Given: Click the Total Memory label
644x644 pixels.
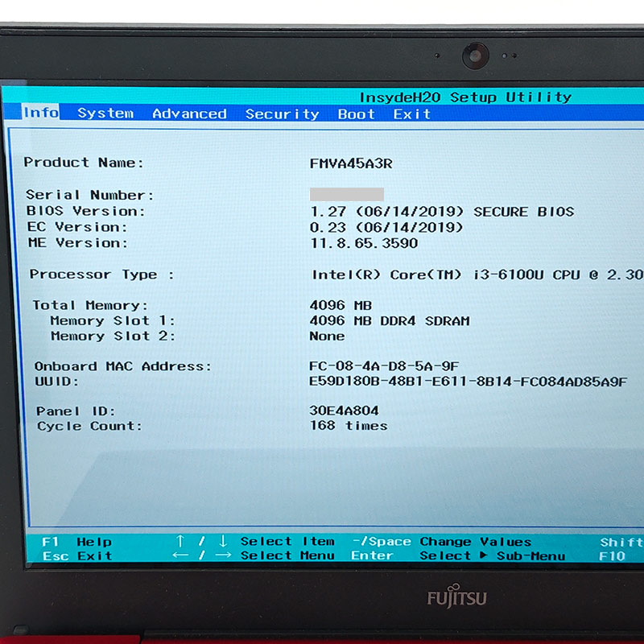Looking at the screenshot, I should point(90,305).
